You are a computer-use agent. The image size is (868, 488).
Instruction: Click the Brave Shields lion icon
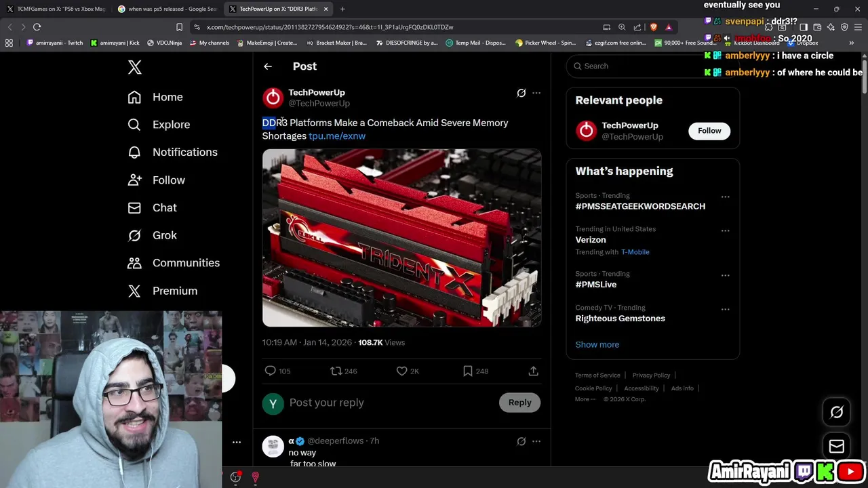(653, 27)
